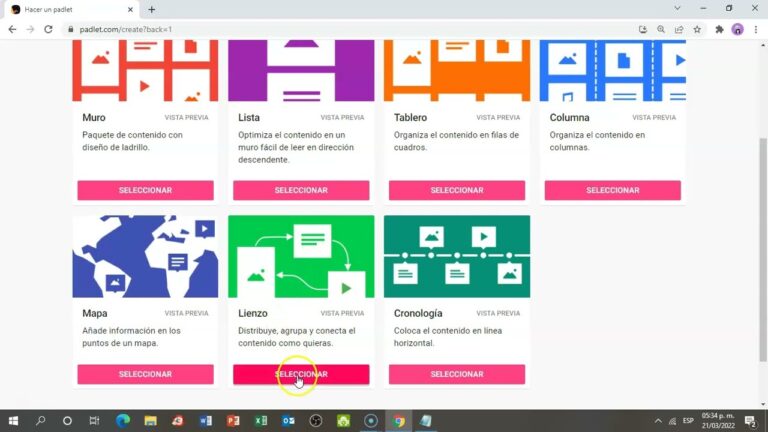Change the ESP input language
The height and width of the screenshot is (432, 768).
coord(688,421)
